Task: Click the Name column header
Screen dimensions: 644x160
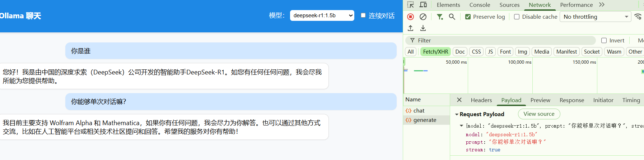Action: tap(426, 100)
